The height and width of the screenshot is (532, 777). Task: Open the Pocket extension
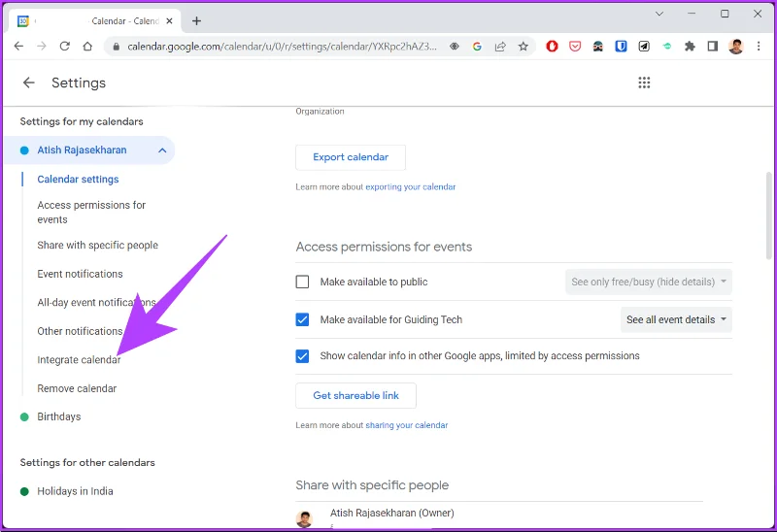[x=575, y=46]
